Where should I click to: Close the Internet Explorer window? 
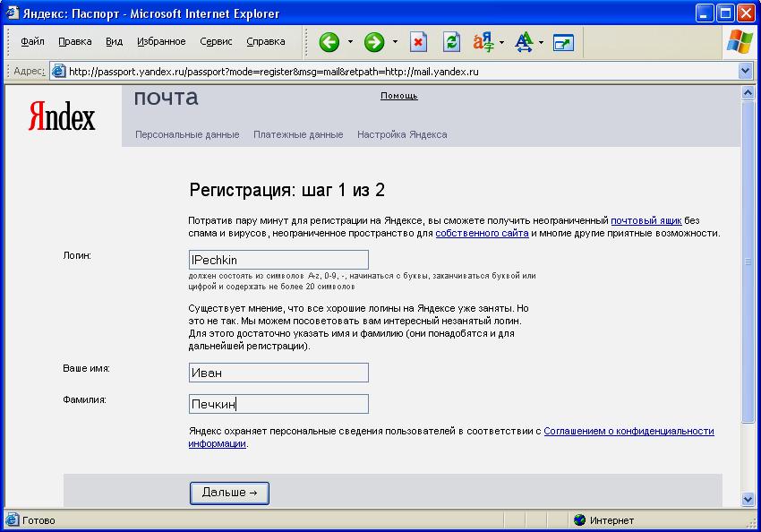pyautogui.click(x=747, y=13)
